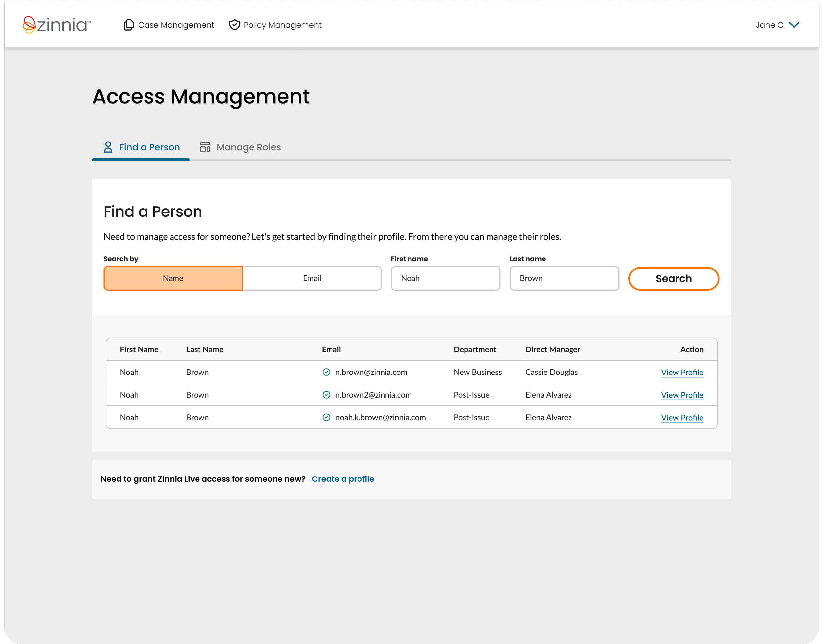Click the Last name input field
Viewport: 823px width, 644px height.
pos(564,278)
